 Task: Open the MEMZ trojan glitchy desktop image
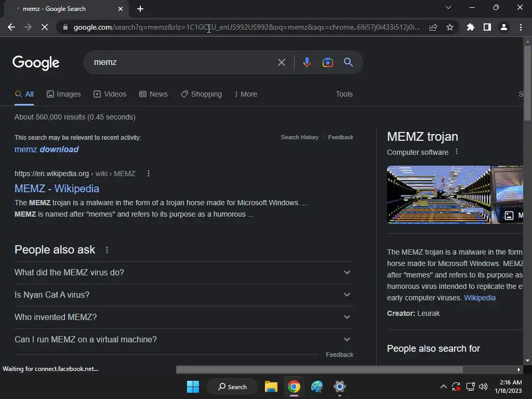[438, 195]
